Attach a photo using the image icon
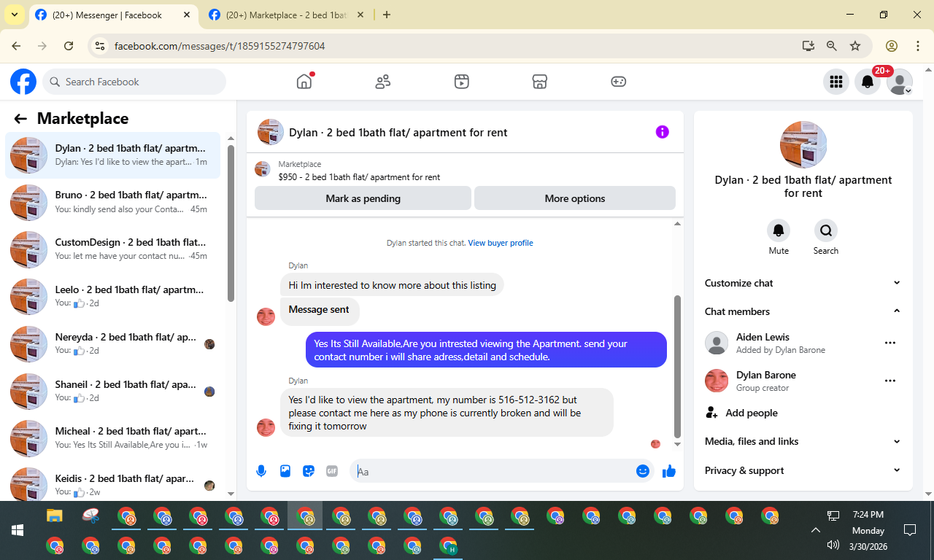Image resolution: width=934 pixels, height=560 pixels. tap(285, 471)
